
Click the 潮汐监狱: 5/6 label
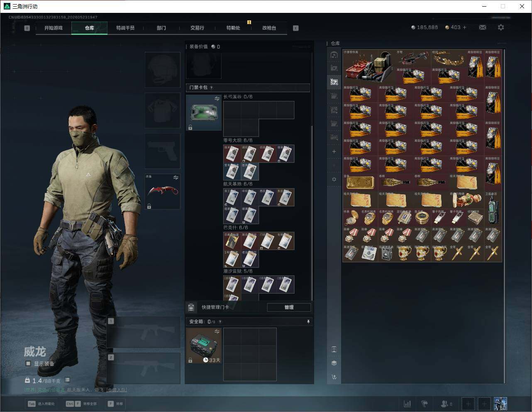pos(238,271)
